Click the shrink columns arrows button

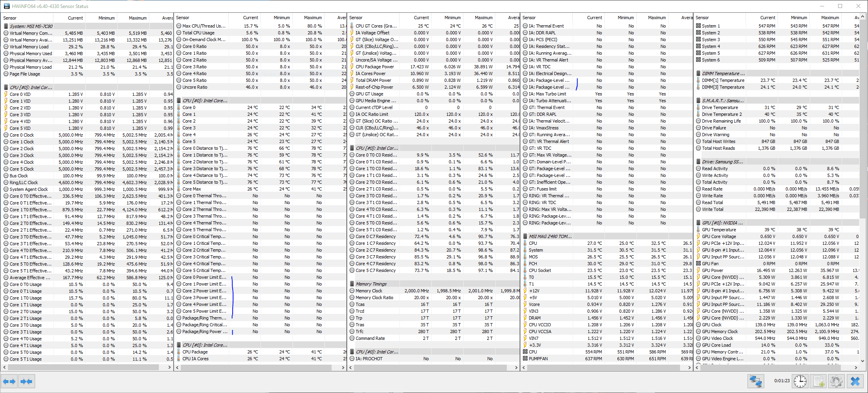pyautogui.click(x=26, y=382)
